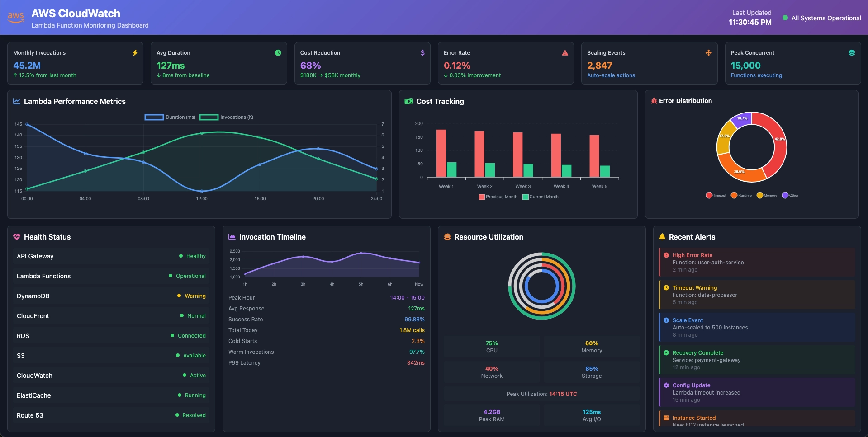Open the Lambda Performance Metrics panel header

coord(75,101)
